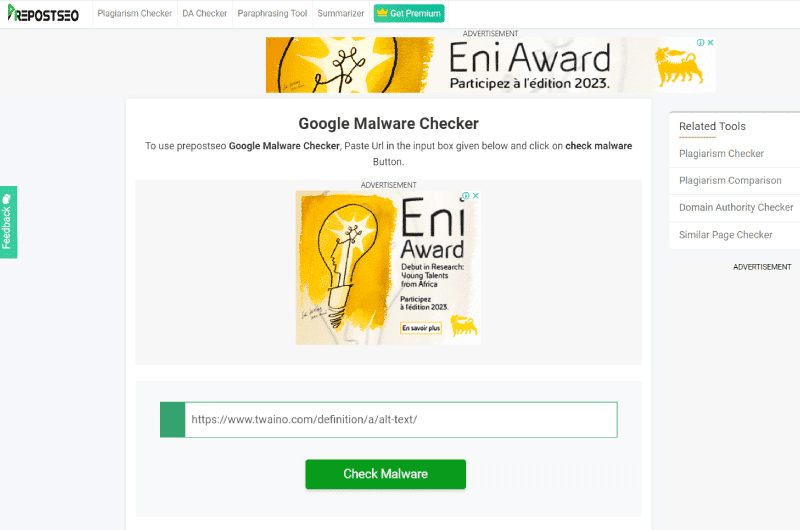Open Plagiarism Checker under Related Tools
Screen dimensions: 800x530
tap(721, 154)
